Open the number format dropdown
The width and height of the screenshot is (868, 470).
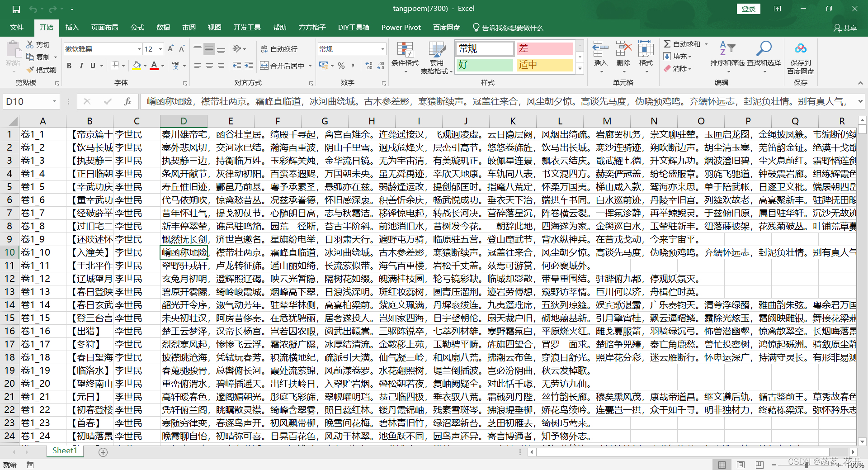[x=382, y=49]
